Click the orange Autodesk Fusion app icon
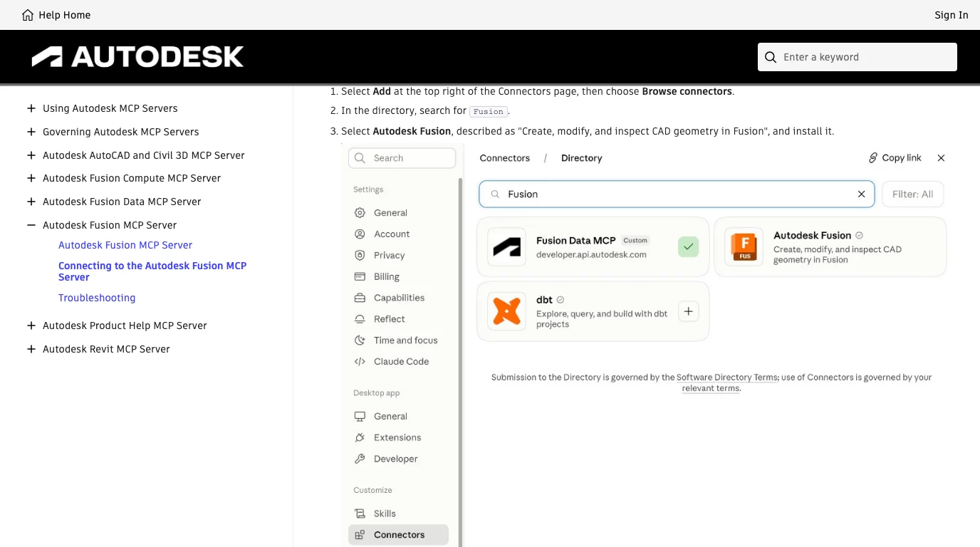Screen dimensions: 980x547 744,247
